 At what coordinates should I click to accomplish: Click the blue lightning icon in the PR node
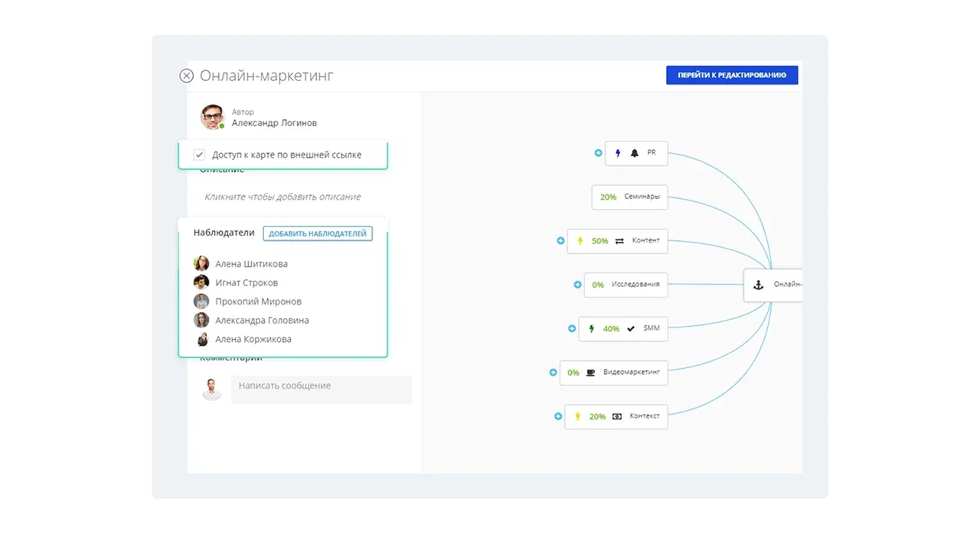tap(619, 153)
